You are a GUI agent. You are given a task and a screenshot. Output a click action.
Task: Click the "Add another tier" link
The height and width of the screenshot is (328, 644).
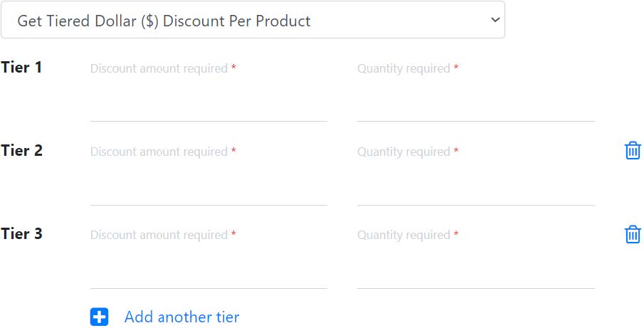(181, 317)
